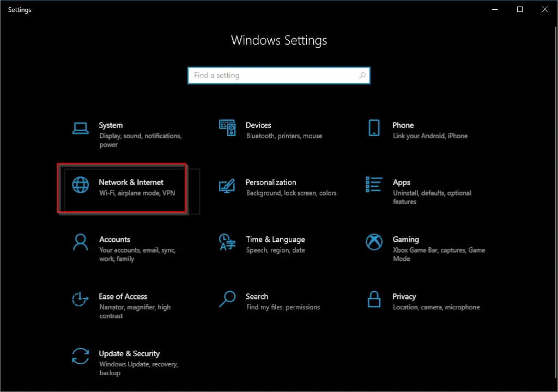The height and width of the screenshot is (392, 558).
Task: Select the Gaming heading
Action: click(405, 240)
